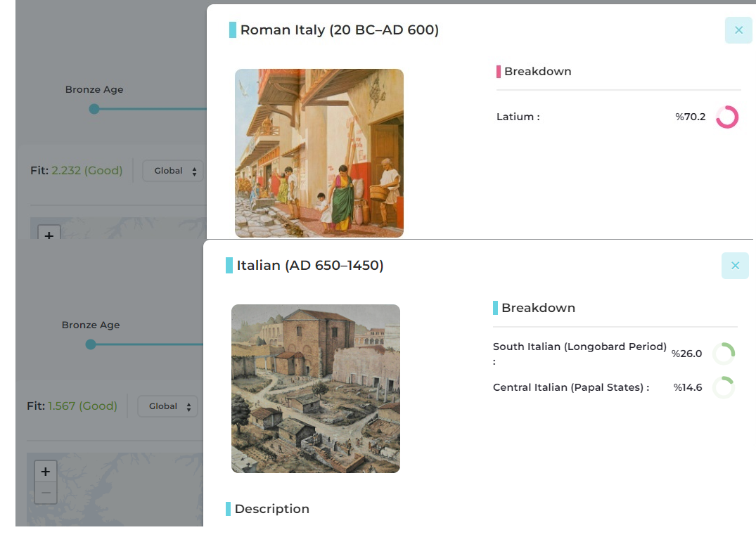Click Fit: 2.232 (Good) score text
756x537 pixels.
tap(76, 171)
